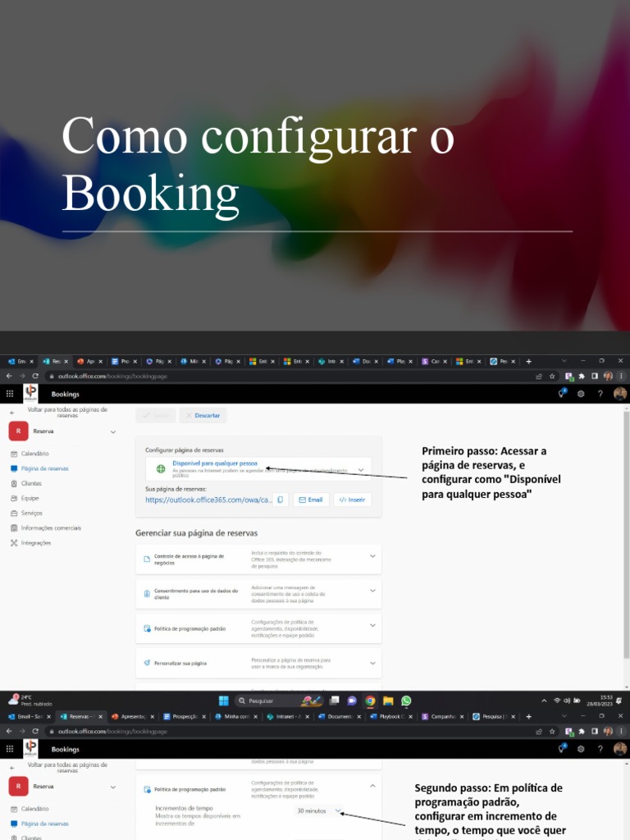Open the app launcher grid in the first-step screenshot
Screen dimensions: 630x840
[x=10, y=394]
